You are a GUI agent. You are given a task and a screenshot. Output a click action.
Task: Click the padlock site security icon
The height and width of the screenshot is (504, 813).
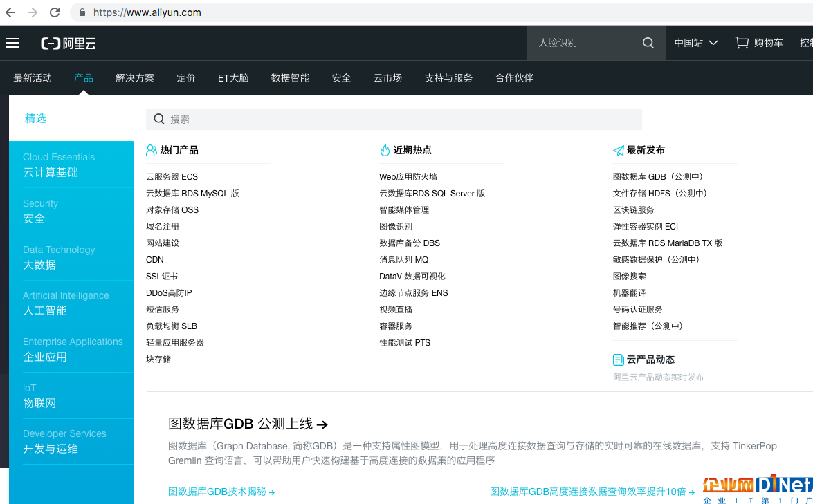point(82,12)
